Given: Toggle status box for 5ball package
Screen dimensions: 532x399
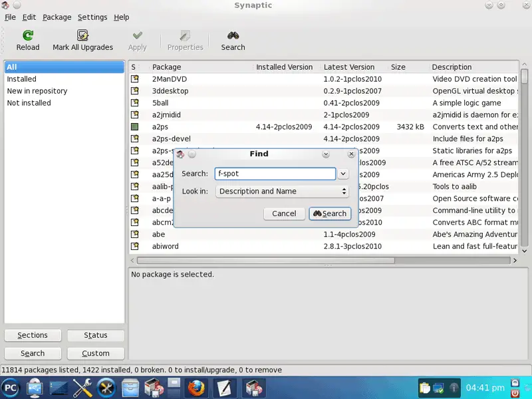Looking at the screenshot, I should [x=135, y=103].
